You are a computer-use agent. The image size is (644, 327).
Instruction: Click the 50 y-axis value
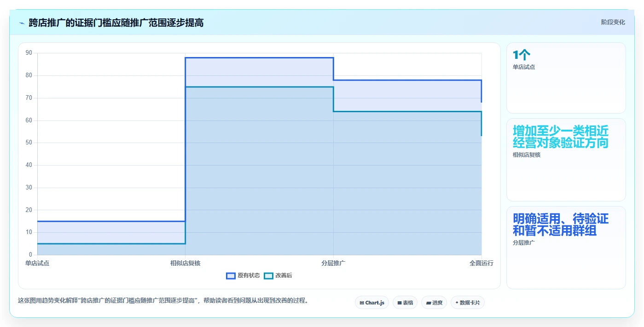pos(29,143)
